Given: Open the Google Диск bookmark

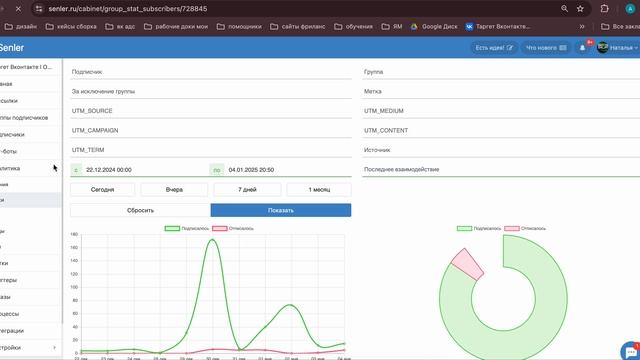Looking at the screenshot, I should click(434, 27).
